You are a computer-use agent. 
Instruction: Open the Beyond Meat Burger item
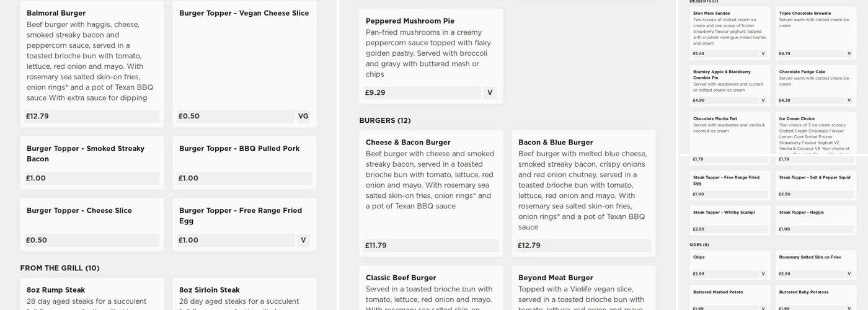[x=556, y=278]
